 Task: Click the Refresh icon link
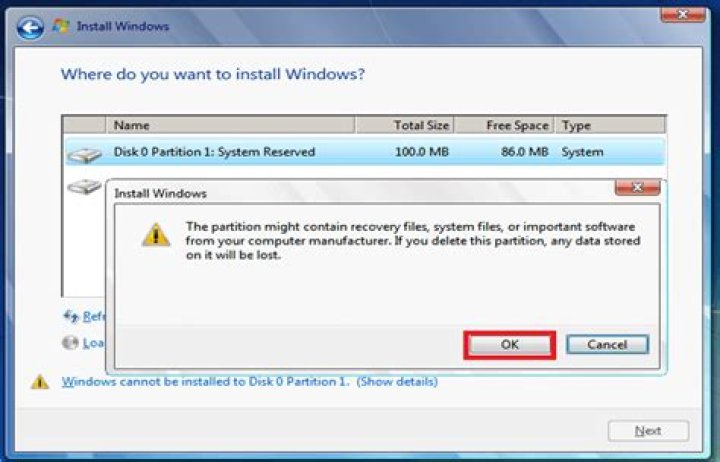click(x=71, y=316)
